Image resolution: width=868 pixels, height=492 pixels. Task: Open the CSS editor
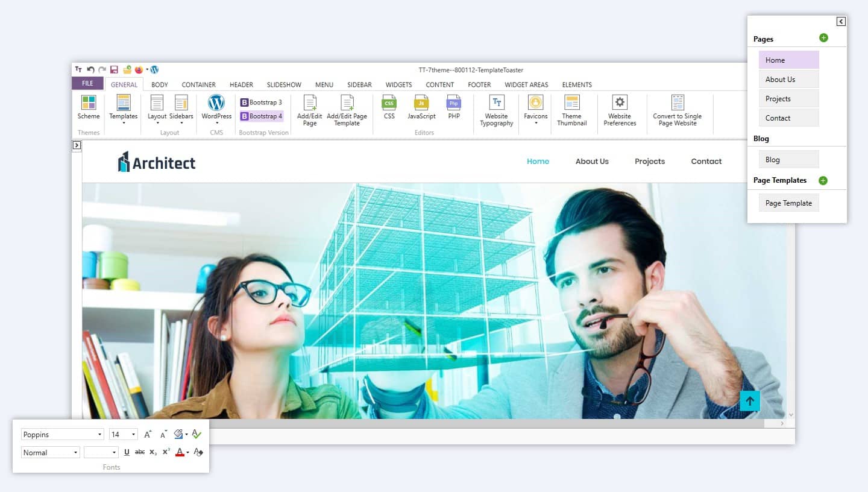pos(389,103)
